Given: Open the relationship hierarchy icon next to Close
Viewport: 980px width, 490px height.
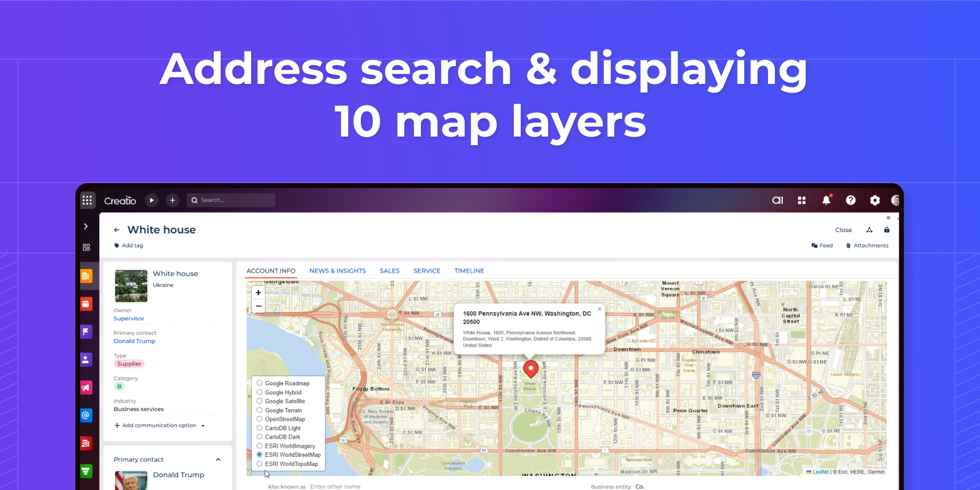Looking at the screenshot, I should point(869,230).
